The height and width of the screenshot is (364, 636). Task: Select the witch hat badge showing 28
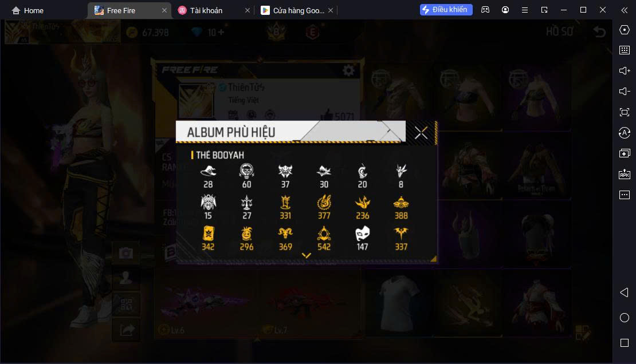208,176
